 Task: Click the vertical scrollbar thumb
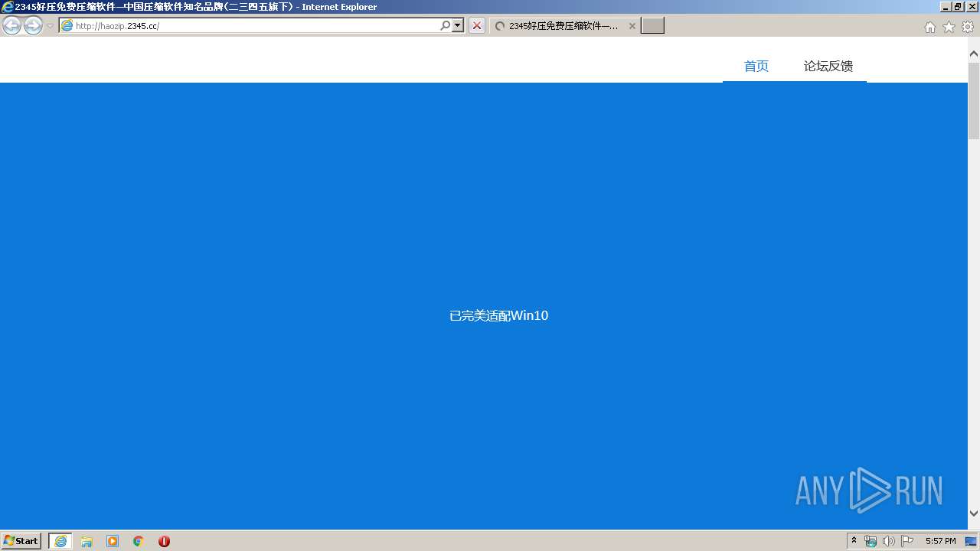click(x=974, y=100)
